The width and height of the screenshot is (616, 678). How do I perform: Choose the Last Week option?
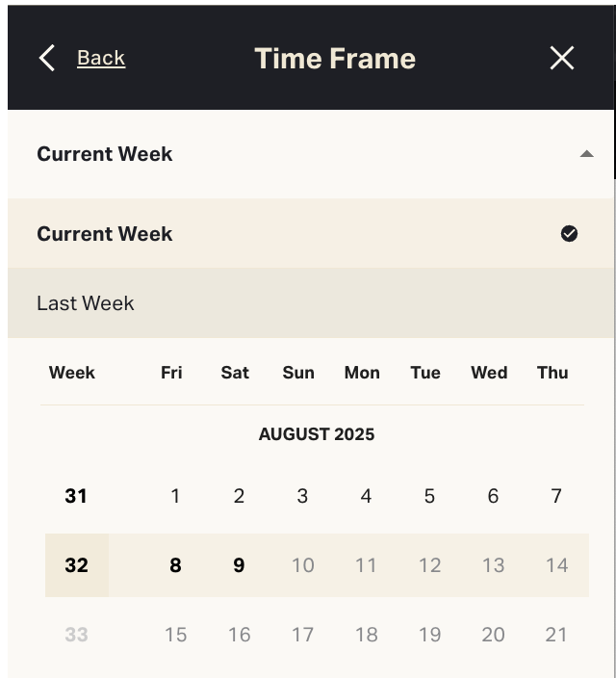point(86,303)
